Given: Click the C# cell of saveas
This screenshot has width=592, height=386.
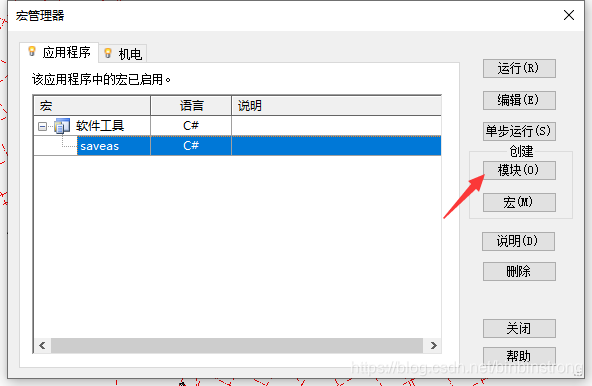Looking at the screenshot, I should (191, 146).
